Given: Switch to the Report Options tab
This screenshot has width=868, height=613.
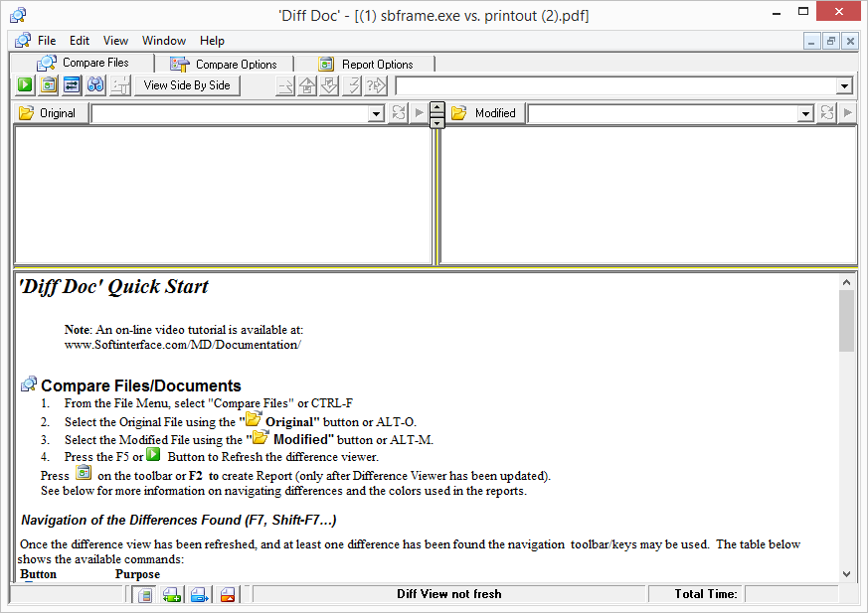Looking at the screenshot, I should click(365, 65).
